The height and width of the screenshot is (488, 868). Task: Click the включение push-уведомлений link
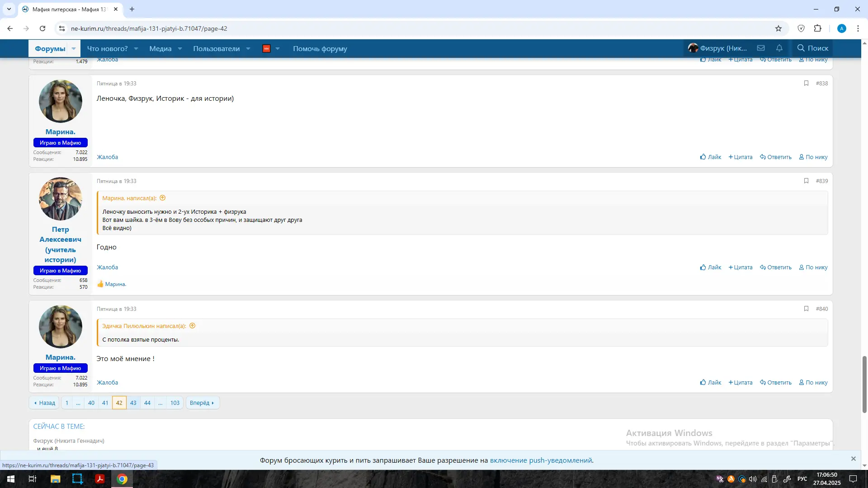pos(541,460)
